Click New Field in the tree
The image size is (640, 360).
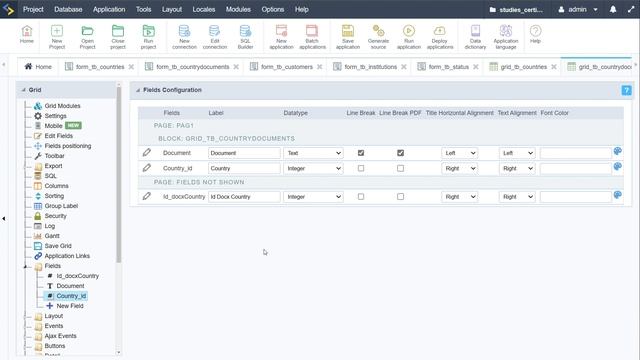pos(70,306)
